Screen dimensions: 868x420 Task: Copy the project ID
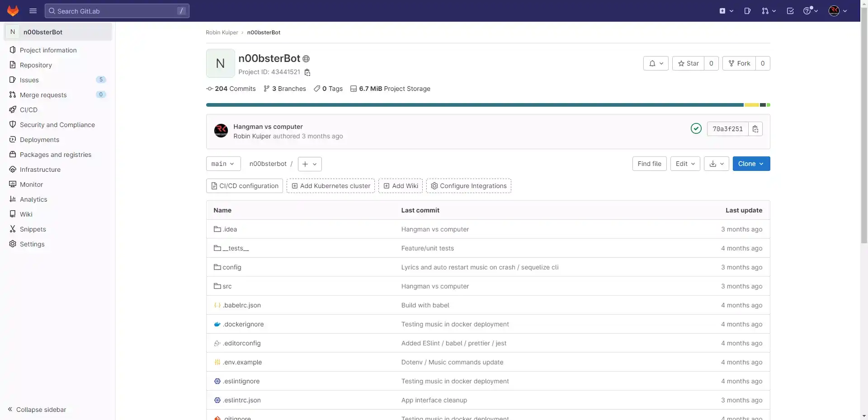(307, 72)
